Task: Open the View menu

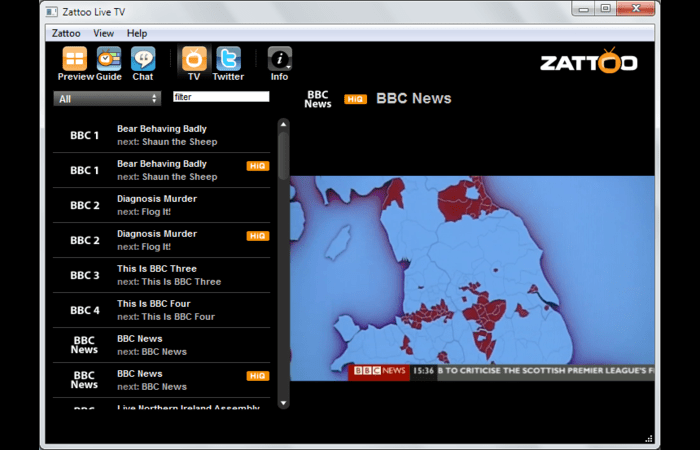Action: (x=104, y=33)
